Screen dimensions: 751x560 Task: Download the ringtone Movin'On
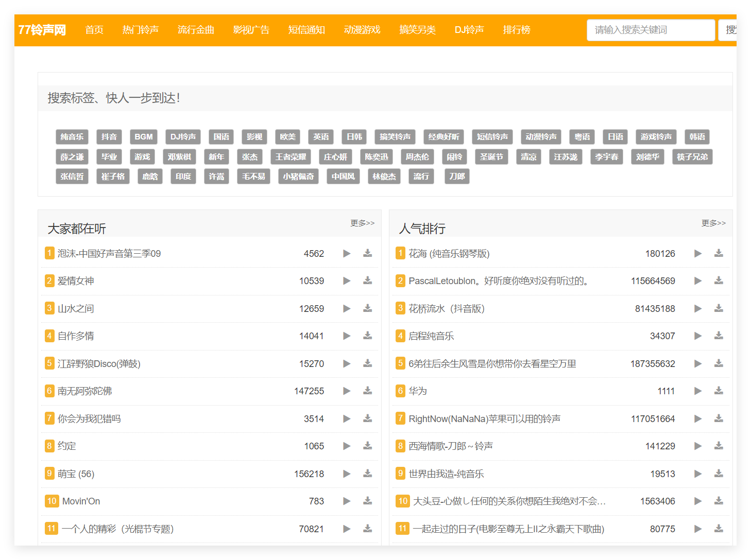[x=368, y=501]
